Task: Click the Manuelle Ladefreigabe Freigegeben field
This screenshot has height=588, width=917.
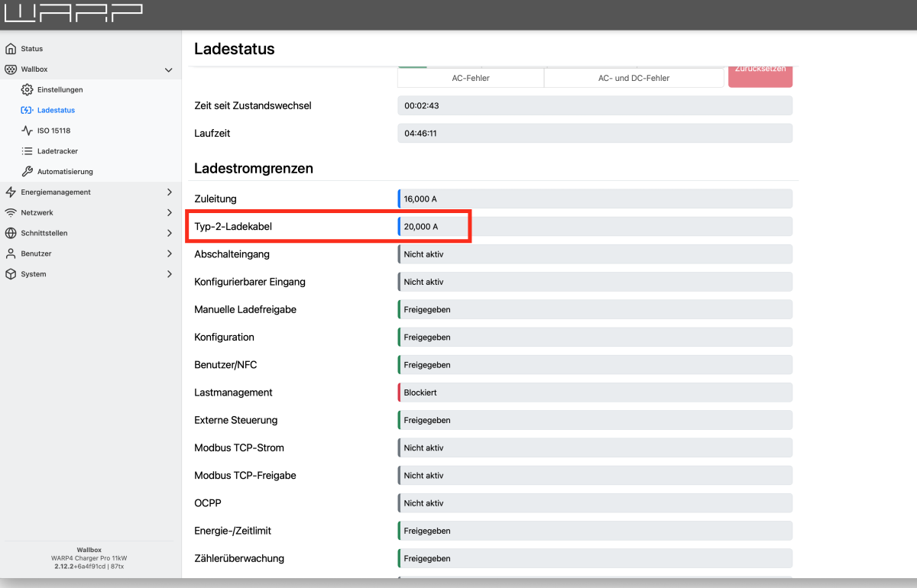Action: pyautogui.click(x=595, y=309)
